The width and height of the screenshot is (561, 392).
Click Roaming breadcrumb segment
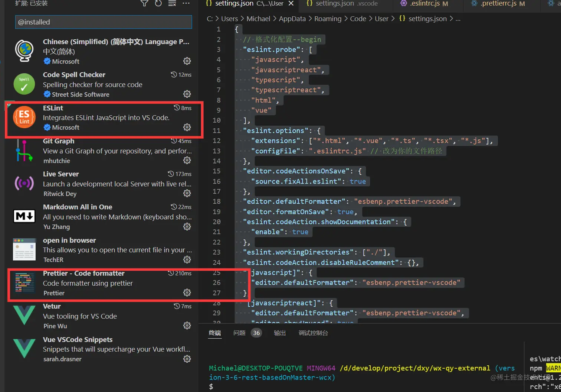pos(328,19)
